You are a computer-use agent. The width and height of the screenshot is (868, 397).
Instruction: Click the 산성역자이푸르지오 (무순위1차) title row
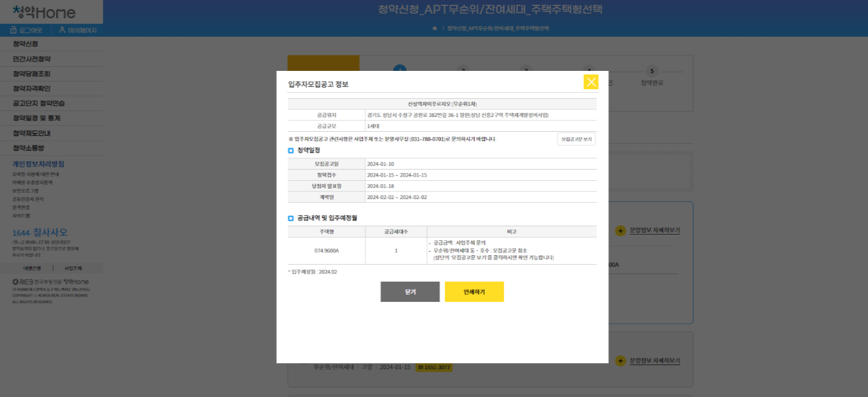coord(442,104)
